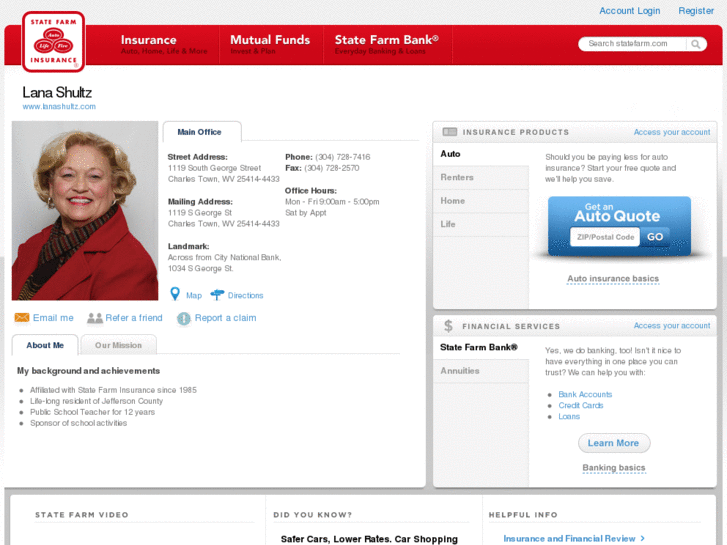Click the Lana Shultz name heading
Image resolution: width=727 pixels, height=545 pixels.
57,92
